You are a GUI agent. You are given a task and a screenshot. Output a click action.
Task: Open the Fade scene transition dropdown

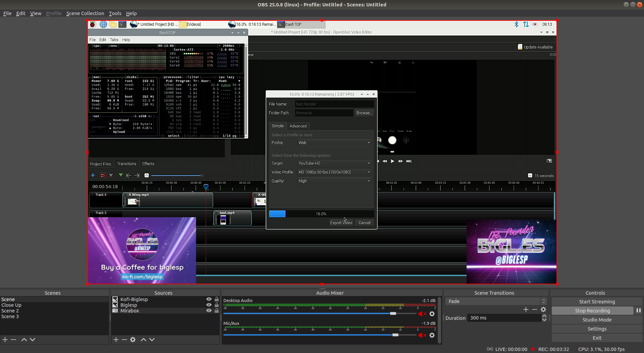496,301
